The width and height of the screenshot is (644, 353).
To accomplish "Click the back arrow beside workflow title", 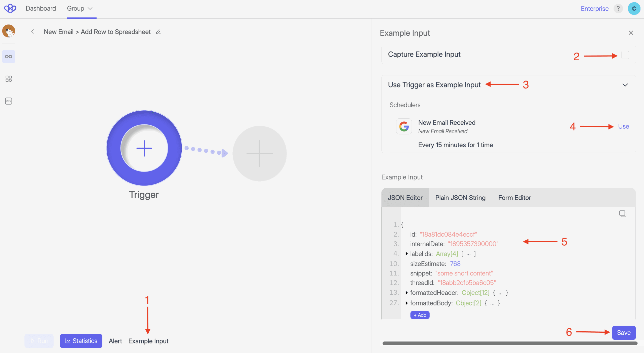I will point(32,32).
